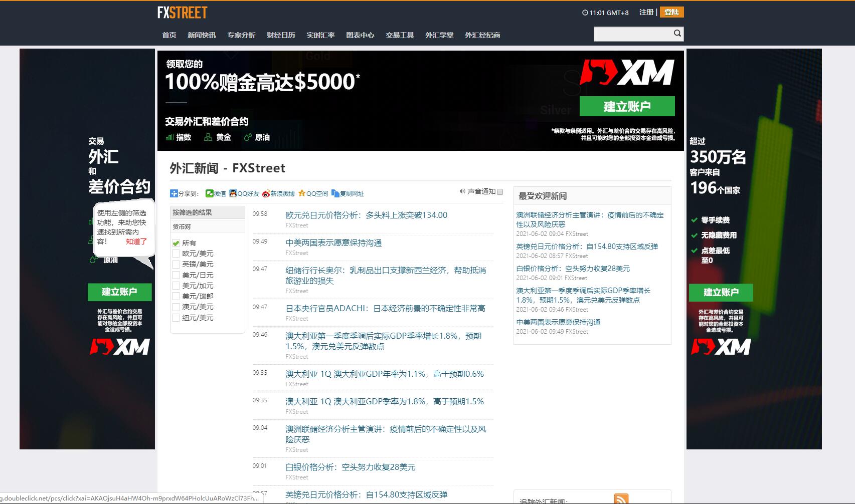Image resolution: width=855 pixels, height=504 pixels.
Task: Dismiss the tip with 知道了
Action: click(x=136, y=241)
